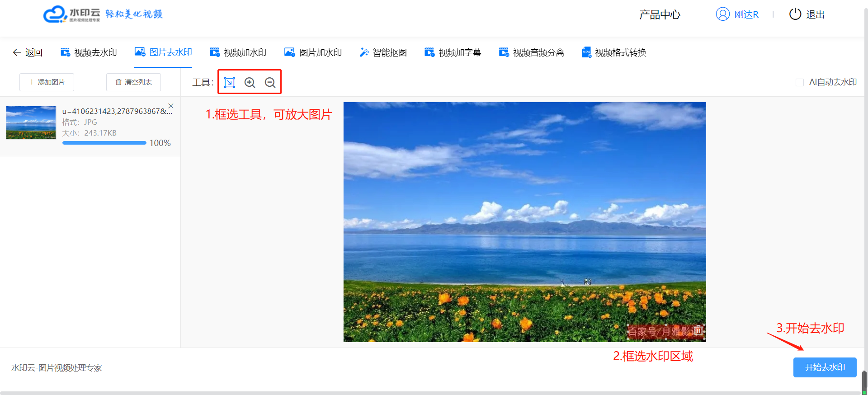Click the upload progress bar at 100%

(104, 143)
